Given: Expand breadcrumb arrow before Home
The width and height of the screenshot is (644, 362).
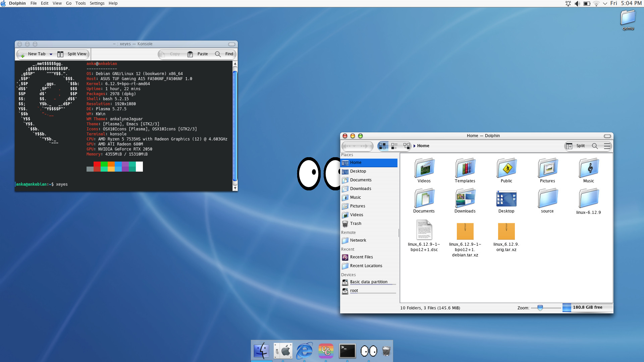Looking at the screenshot, I should (415, 146).
